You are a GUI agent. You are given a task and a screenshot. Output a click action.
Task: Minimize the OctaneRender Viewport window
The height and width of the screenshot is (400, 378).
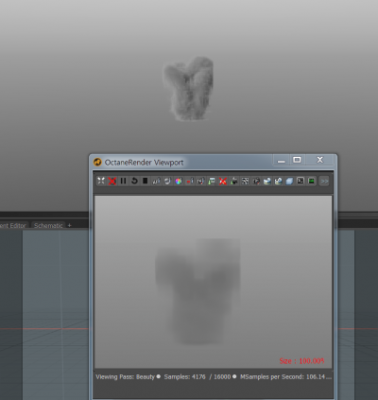(281, 161)
